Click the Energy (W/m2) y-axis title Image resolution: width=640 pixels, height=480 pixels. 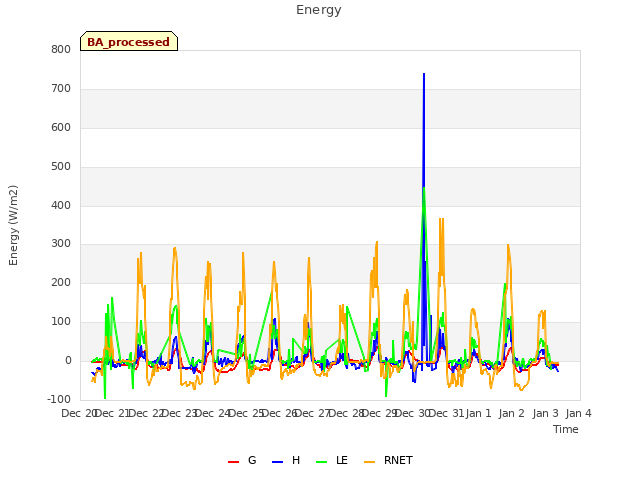(13, 225)
